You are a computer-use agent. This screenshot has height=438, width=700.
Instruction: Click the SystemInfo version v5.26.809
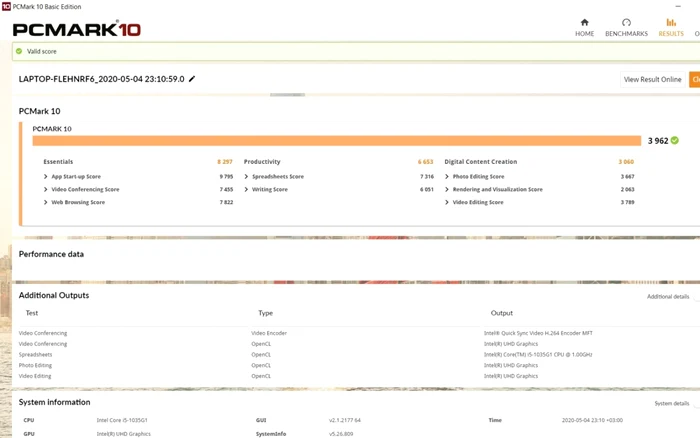341,434
